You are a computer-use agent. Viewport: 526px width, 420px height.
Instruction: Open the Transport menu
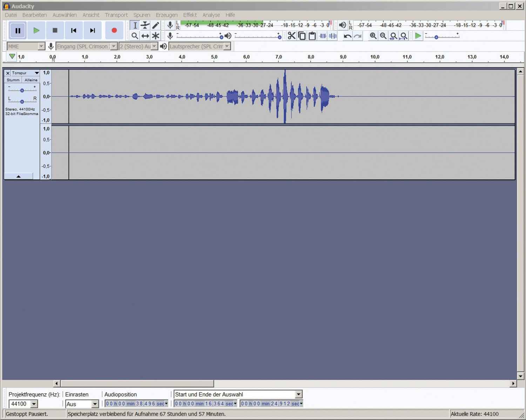pos(116,15)
